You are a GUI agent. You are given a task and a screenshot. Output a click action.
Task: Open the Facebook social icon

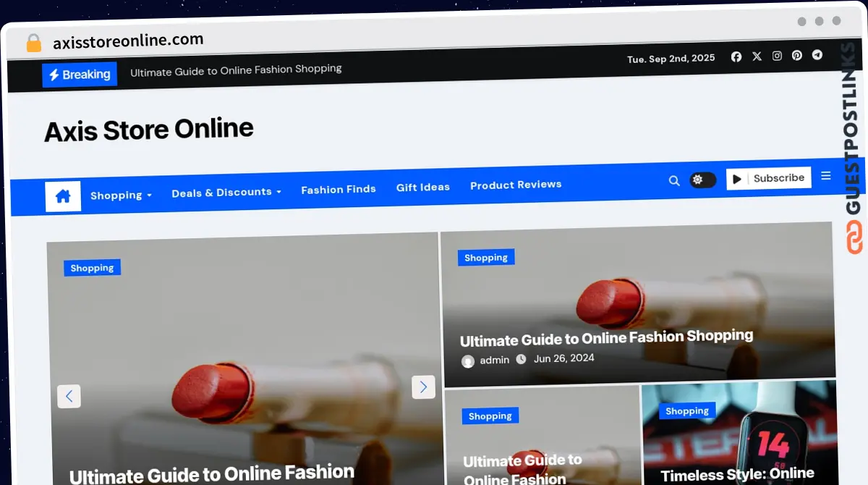[x=736, y=56]
